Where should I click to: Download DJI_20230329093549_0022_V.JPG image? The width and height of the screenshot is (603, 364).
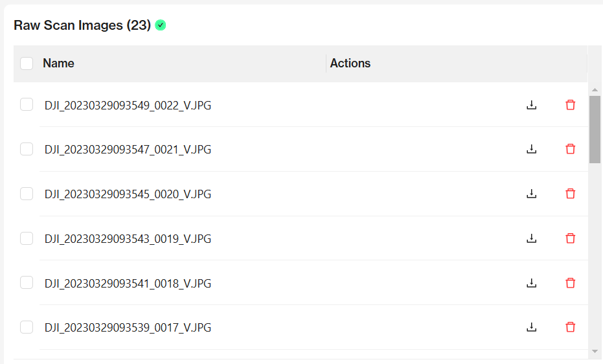click(x=532, y=105)
